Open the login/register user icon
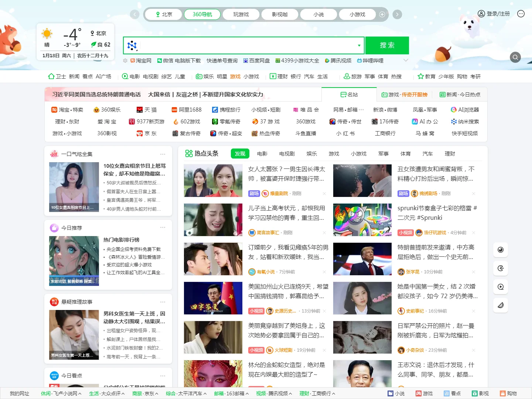The width and height of the screenshot is (532, 399). 481,14
